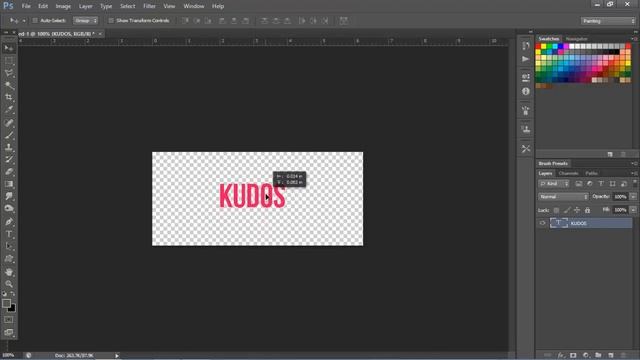Open the Brush Presets panel tab
Screen dimensions: 640x360
pos(553,163)
